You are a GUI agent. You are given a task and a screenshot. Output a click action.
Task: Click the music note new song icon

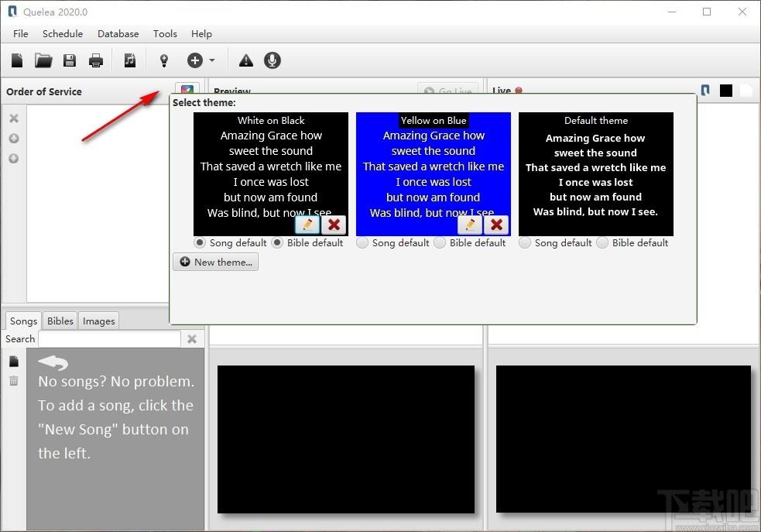point(129,60)
